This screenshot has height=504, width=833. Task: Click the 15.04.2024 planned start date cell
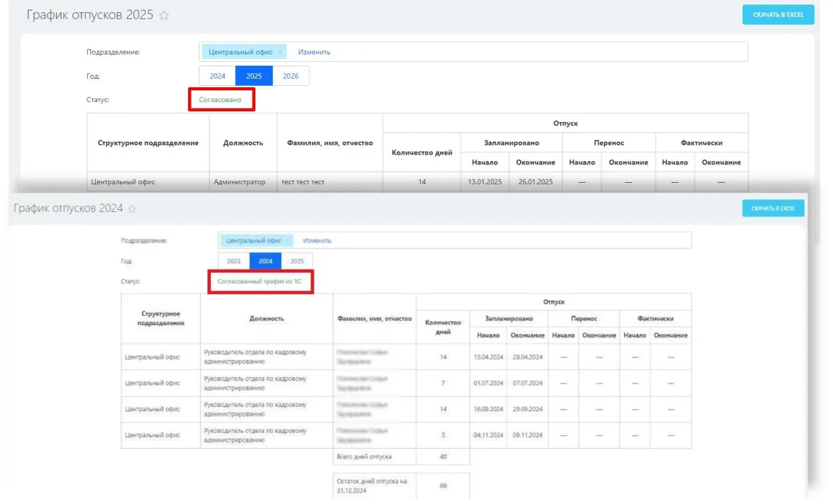click(x=488, y=357)
